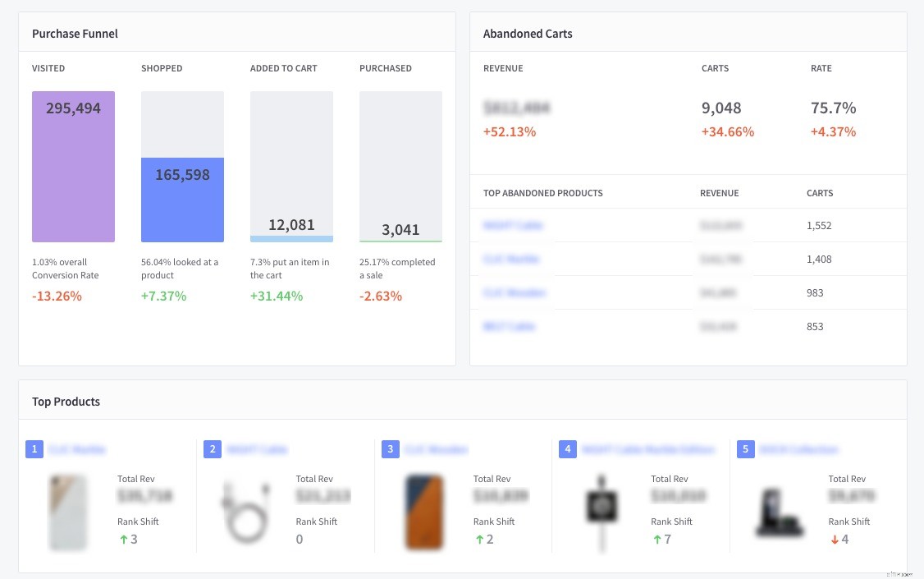Select the purple VISITED funnel bar
The width and height of the screenshot is (924, 579).
coord(73,166)
